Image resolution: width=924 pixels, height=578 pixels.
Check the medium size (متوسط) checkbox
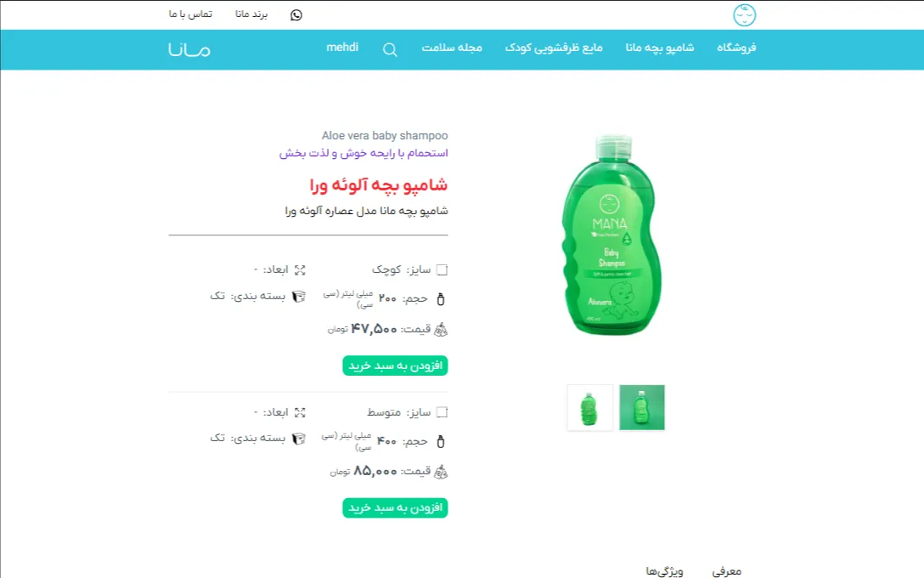tap(442, 412)
